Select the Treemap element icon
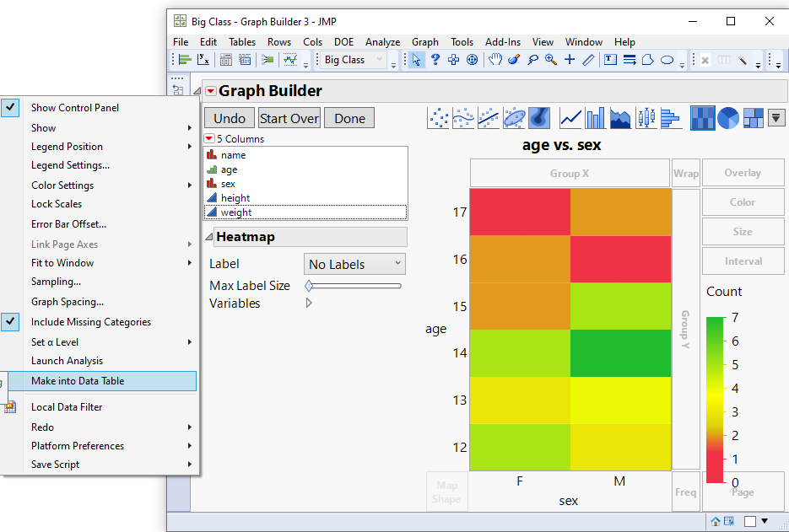Image resolution: width=789 pixels, height=532 pixels. [754, 118]
